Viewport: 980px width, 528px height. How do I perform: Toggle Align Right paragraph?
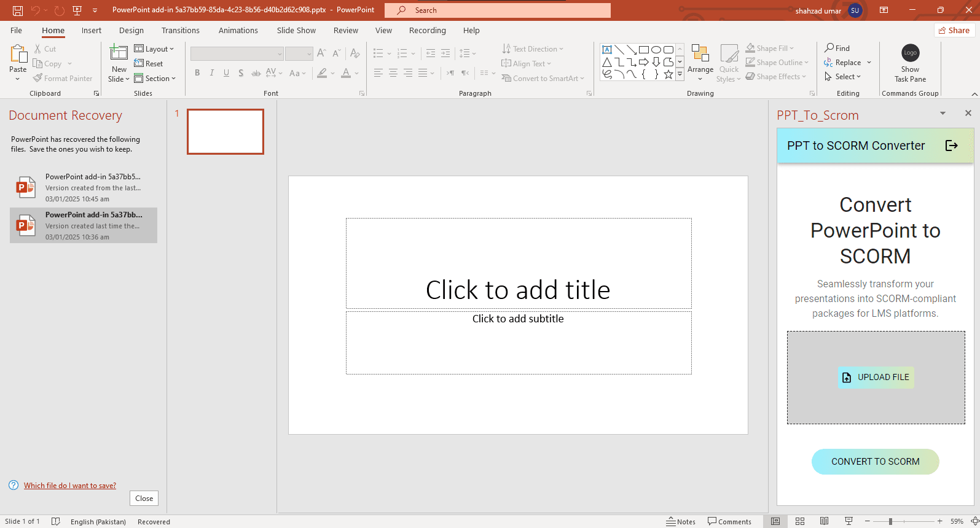tap(408, 73)
